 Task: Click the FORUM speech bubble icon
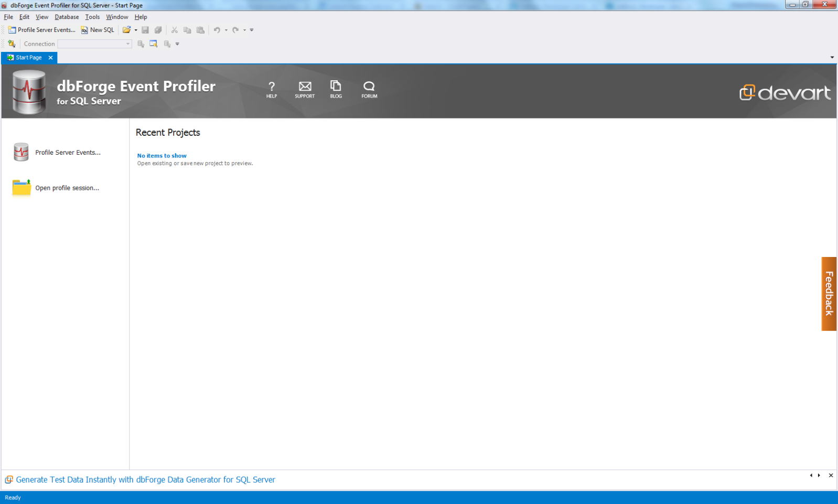pyautogui.click(x=369, y=90)
